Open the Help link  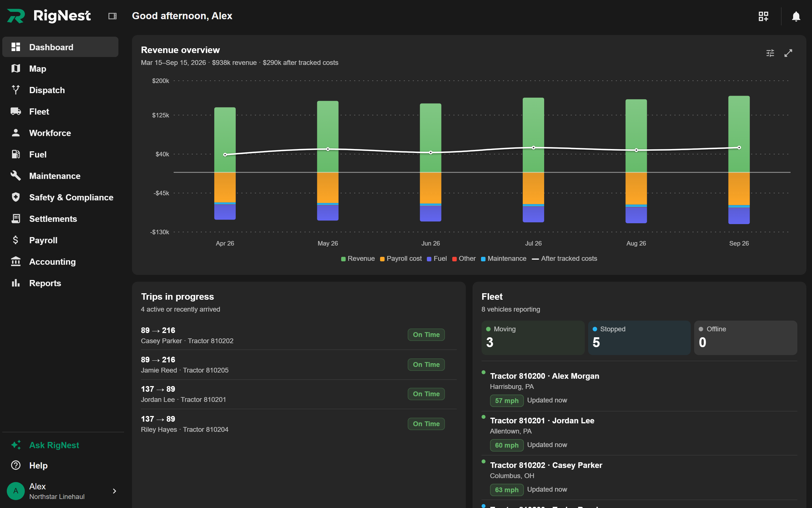pos(60,465)
